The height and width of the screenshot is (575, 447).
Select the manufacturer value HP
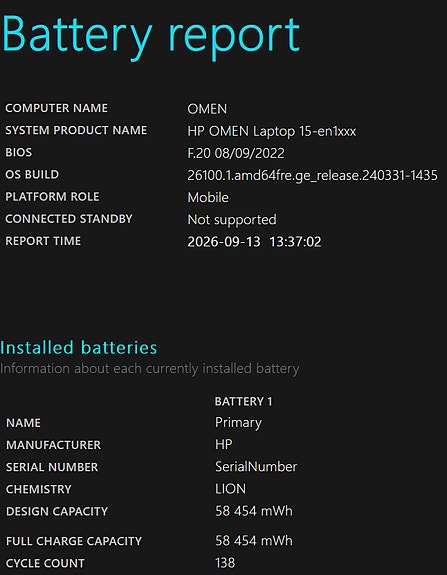[224, 444]
